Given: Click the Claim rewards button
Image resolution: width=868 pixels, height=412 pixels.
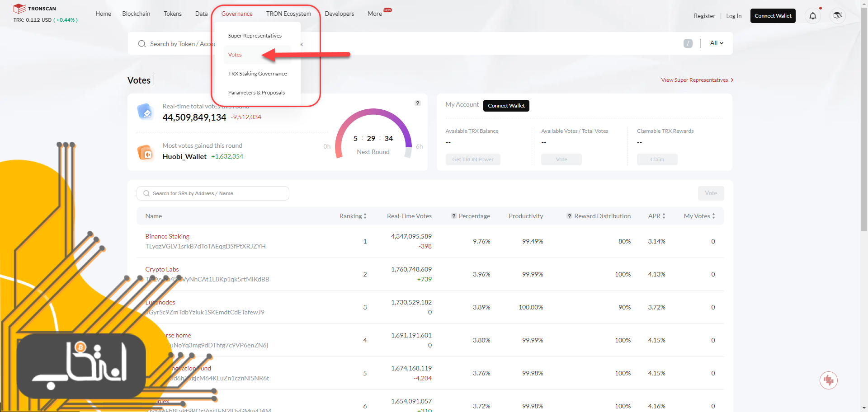Looking at the screenshot, I should 657,159.
